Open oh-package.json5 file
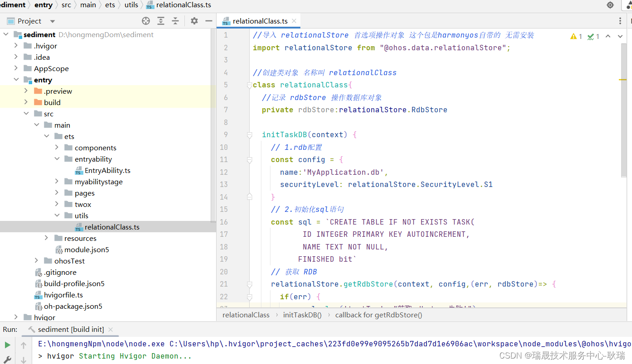The image size is (632, 364). 73,306
